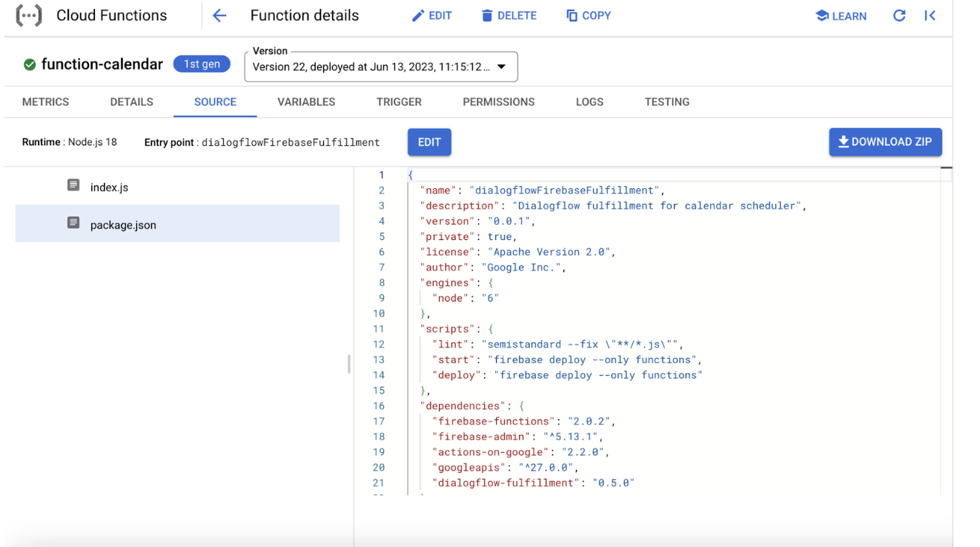
Task: Click the "private": true line
Action: 469,236
